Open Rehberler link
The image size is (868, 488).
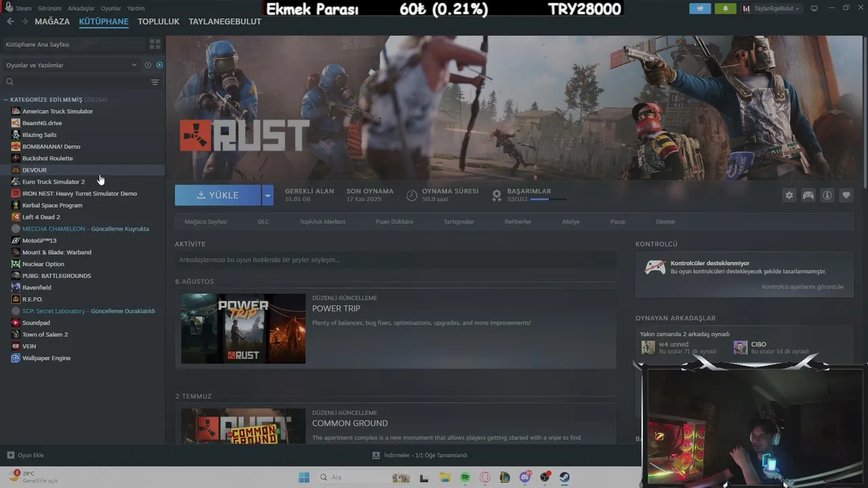518,222
